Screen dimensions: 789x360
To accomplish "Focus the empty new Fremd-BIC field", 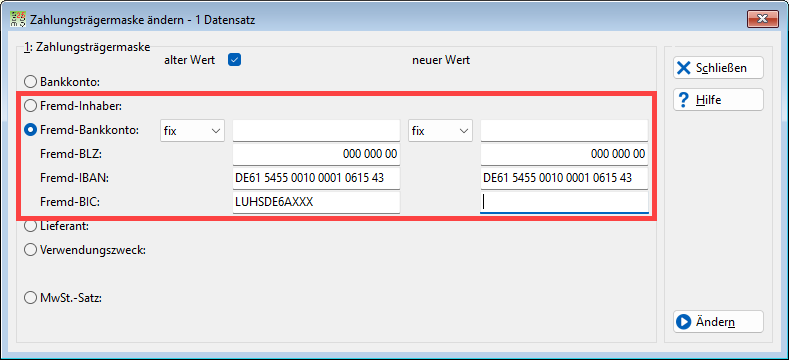I will tap(565, 202).
